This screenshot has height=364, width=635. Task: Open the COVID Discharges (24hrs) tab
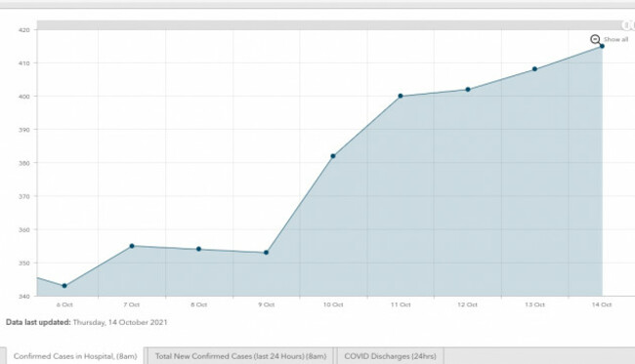coord(390,356)
